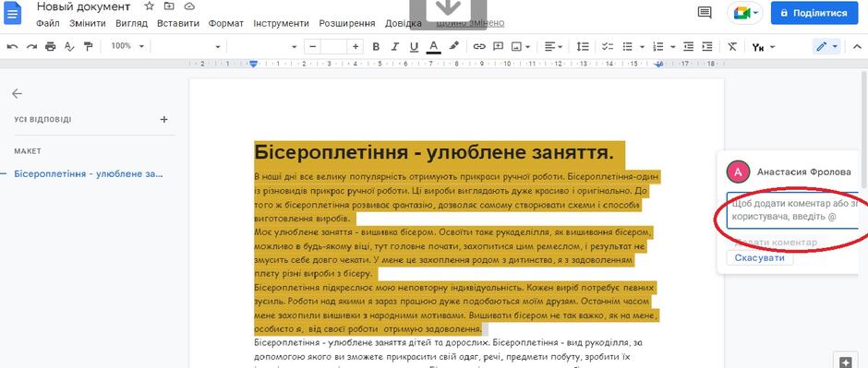Rename the title Новый документ
This screenshot has width=868, height=368.
coord(84,6)
